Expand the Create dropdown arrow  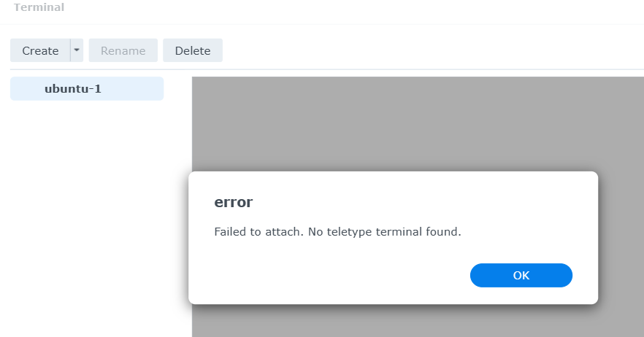(x=77, y=50)
